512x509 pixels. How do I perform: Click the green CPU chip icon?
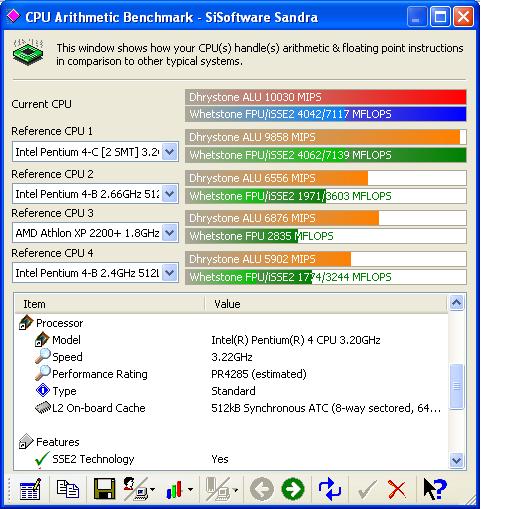[x=28, y=52]
